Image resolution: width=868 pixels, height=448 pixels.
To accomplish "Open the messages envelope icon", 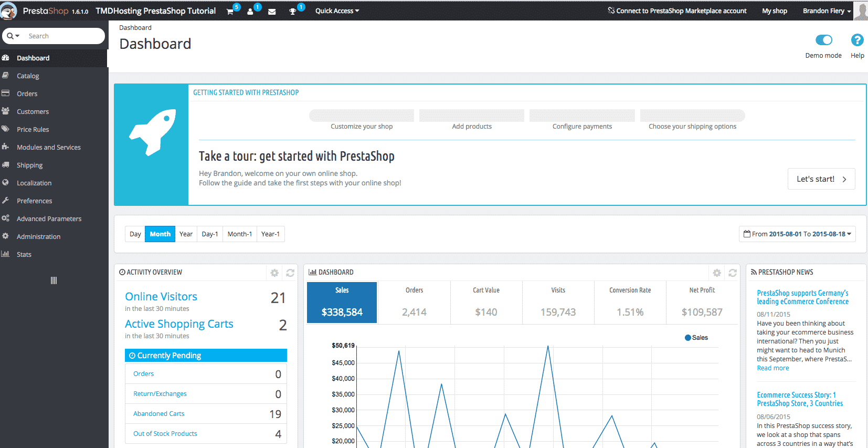I will coord(272,12).
